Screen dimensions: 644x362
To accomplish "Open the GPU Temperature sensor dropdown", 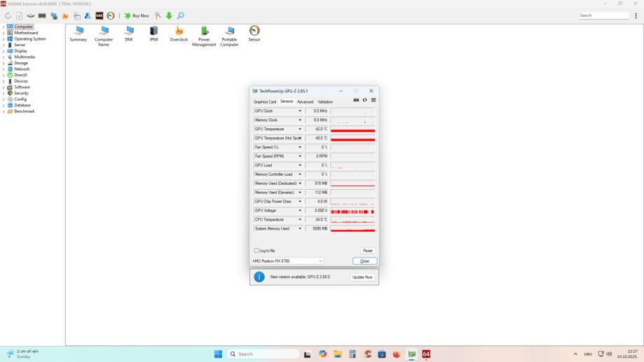I will [x=300, y=129].
